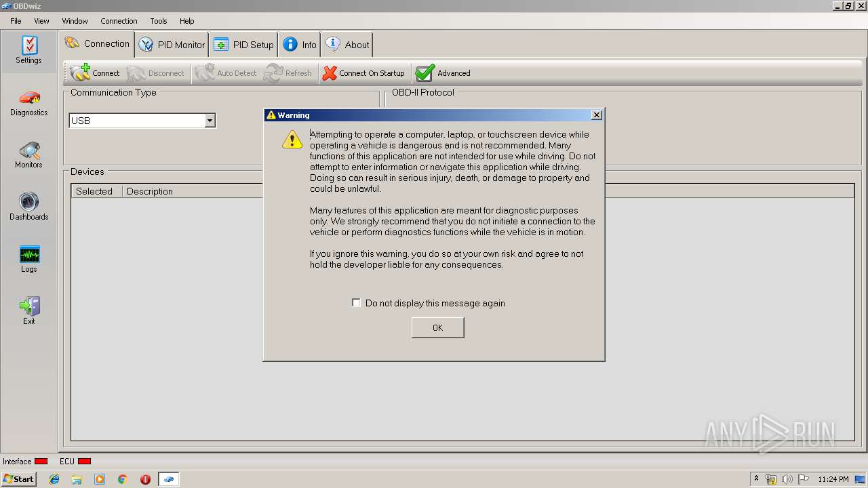Switch to the Connection tab

(x=98, y=44)
